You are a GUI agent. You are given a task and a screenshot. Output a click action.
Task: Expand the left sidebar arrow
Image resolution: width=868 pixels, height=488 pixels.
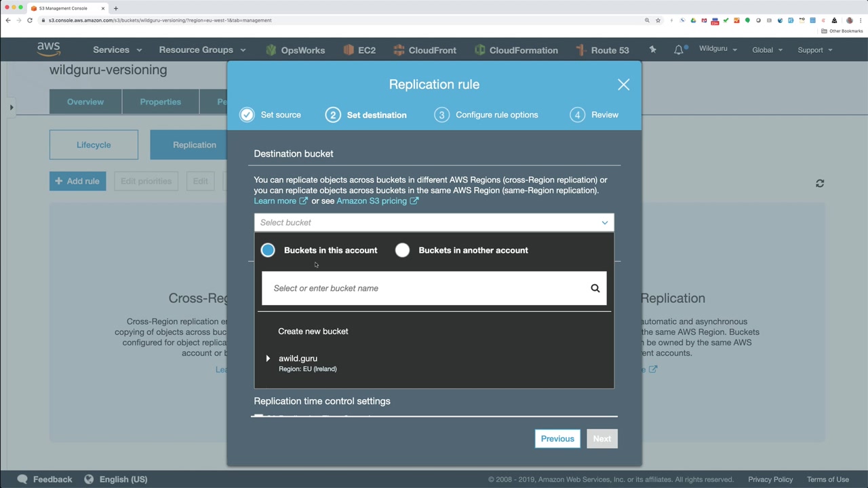(12, 107)
